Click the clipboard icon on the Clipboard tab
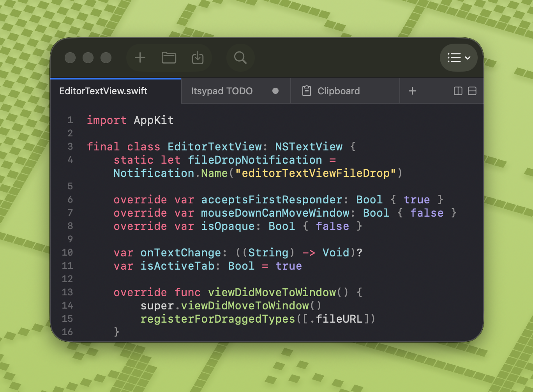The image size is (533, 392). point(306,91)
